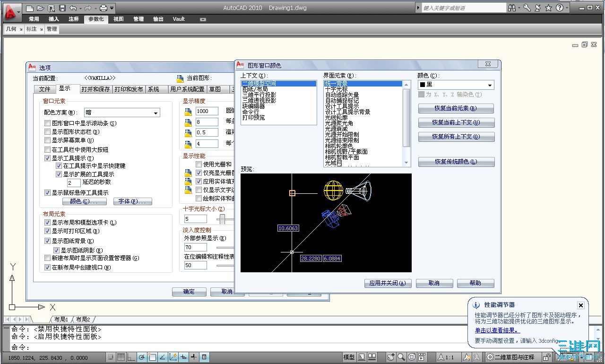Switch to the 插入 ribbon tab
The image size is (605, 364).
[x=54, y=19]
